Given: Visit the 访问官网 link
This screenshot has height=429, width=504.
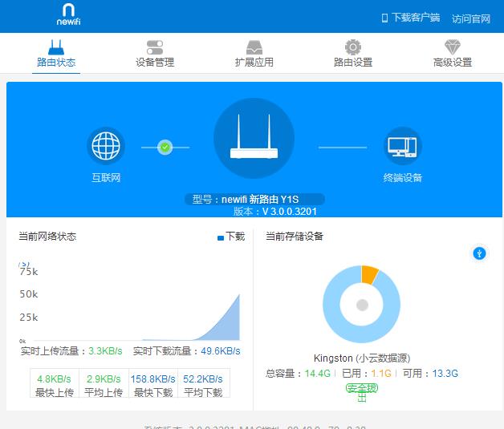Looking at the screenshot, I should click(471, 18).
